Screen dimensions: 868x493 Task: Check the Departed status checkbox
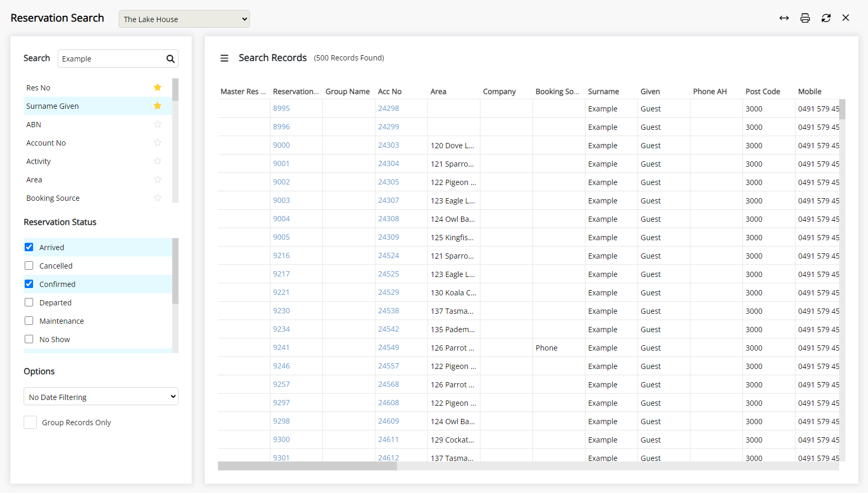29,302
